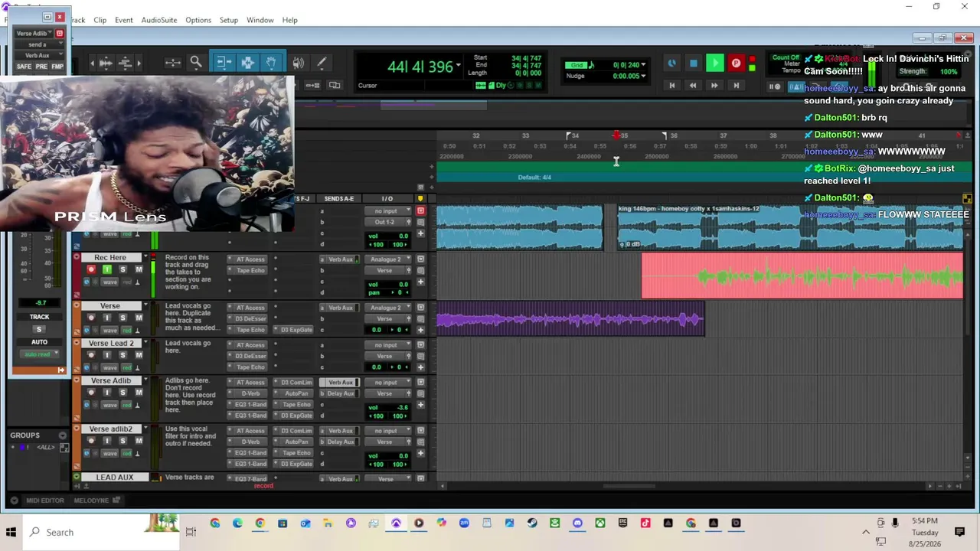Image resolution: width=980 pixels, height=551 pixels.
Task: Solo the Rec Here track
Action: pos(122,269)
